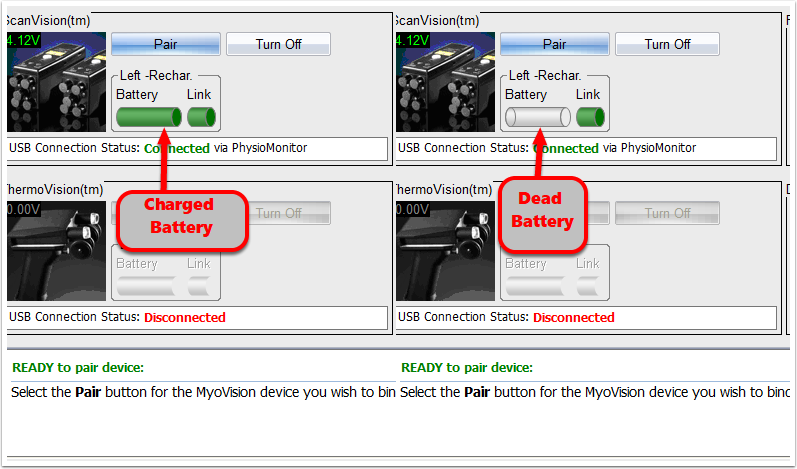Click the empty white ScanVision Battery indicator
This screenshot has height=469, width=797.
pos(538,117)
